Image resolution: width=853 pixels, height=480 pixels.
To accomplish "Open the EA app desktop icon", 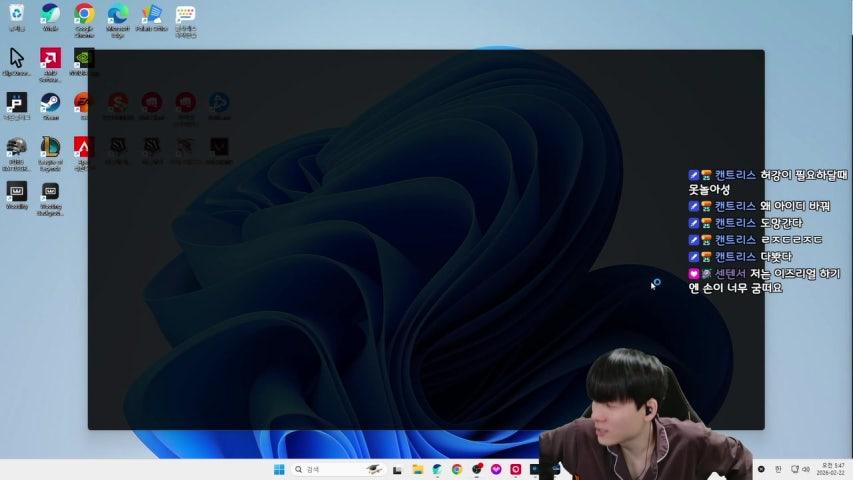I will (x=84, y=102).
